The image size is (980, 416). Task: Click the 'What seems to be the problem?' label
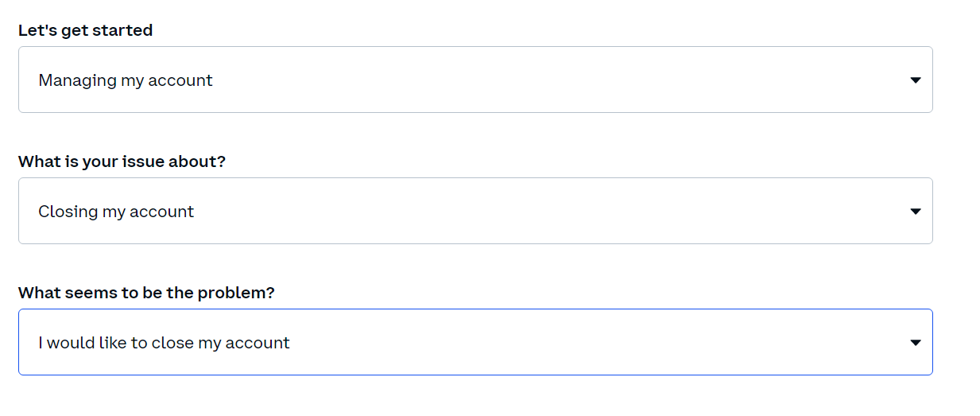[x=146, y=293]
